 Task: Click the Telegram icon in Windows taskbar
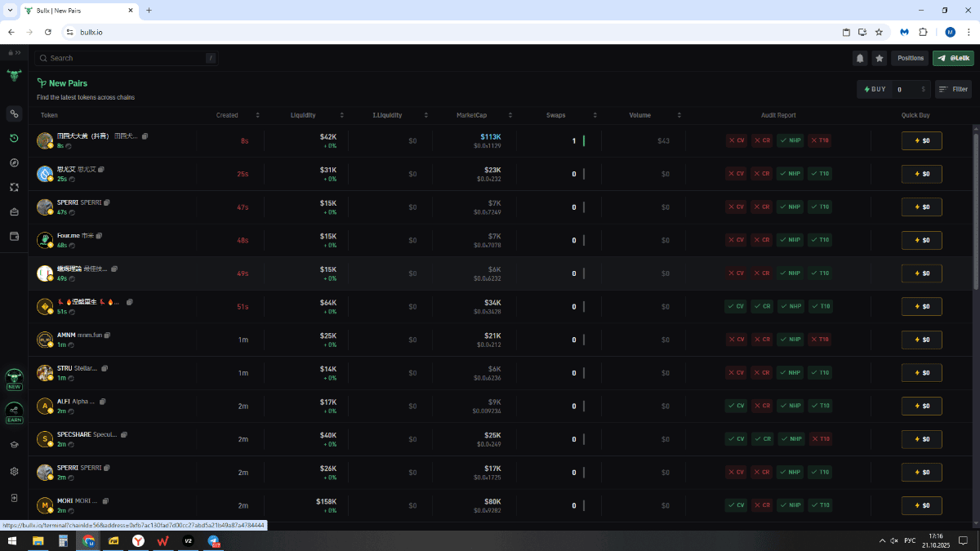pos(213,541)
